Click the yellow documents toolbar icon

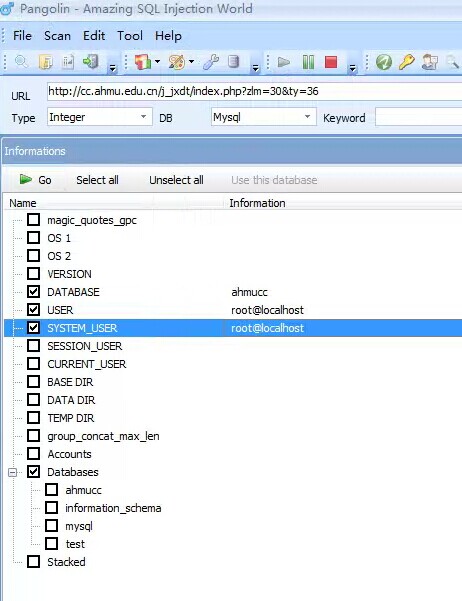[x=45, y=62]
